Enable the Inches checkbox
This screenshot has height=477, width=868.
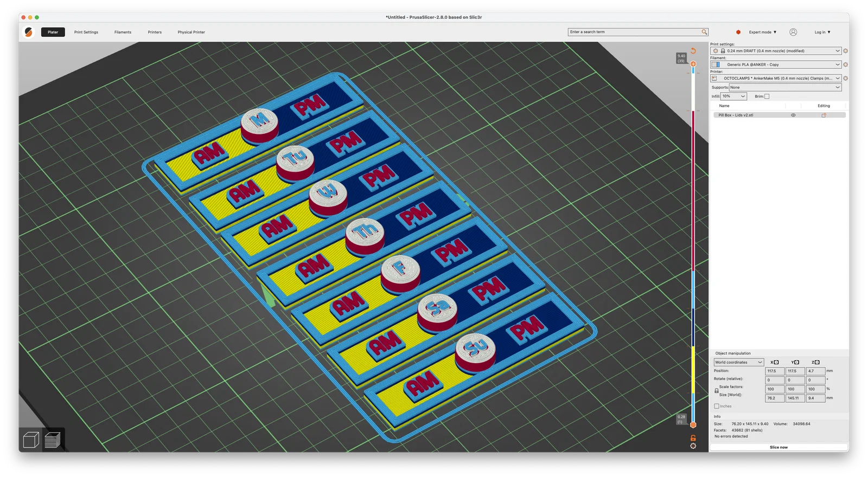point(717,406)
